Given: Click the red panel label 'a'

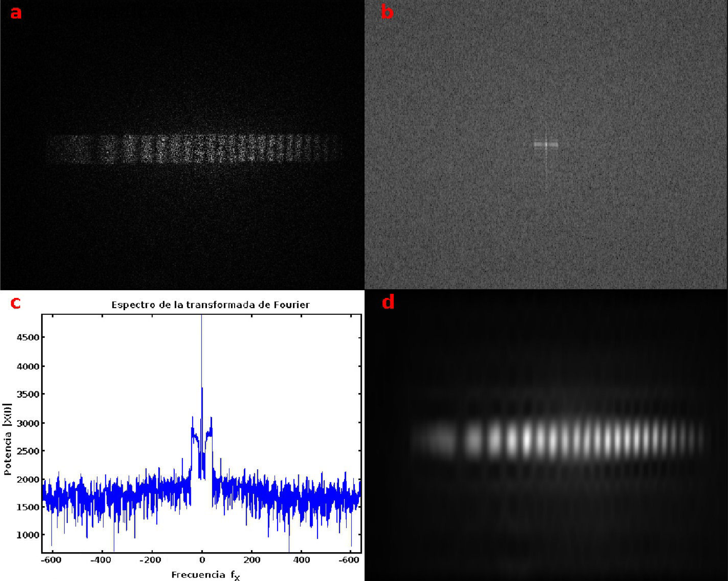Looking at the screenshot, I should 16,13.
